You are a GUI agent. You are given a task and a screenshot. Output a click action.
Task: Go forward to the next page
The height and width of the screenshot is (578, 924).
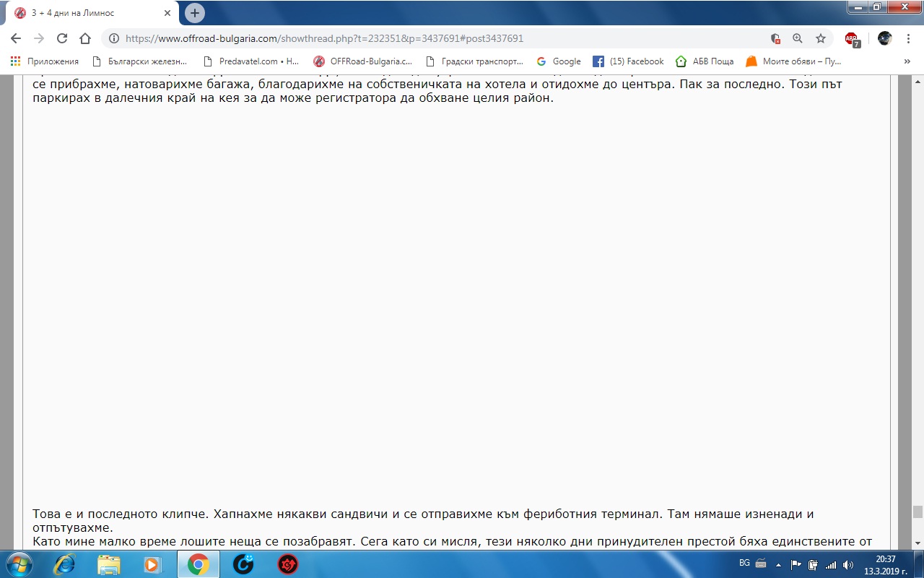[x=38, y=38]
